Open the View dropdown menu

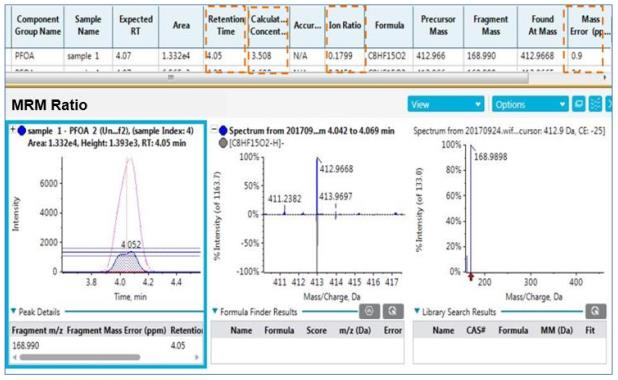[x=445, y=104]
